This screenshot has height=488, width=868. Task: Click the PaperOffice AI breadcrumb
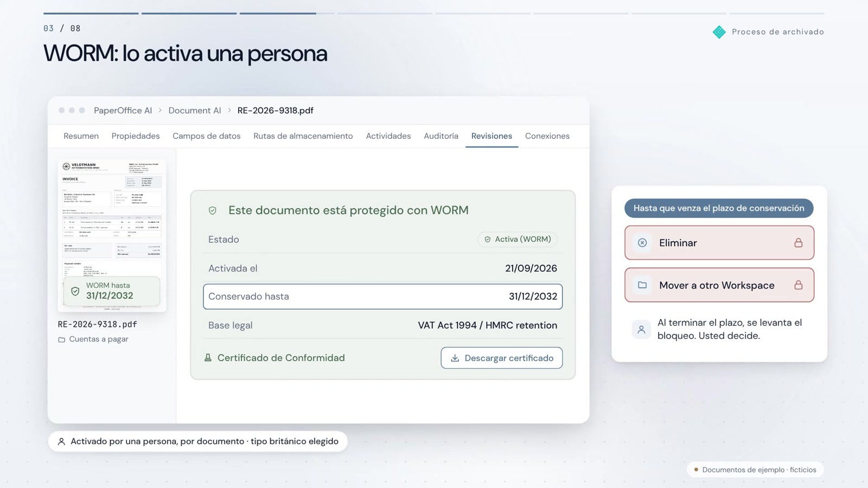click(123, 111)
